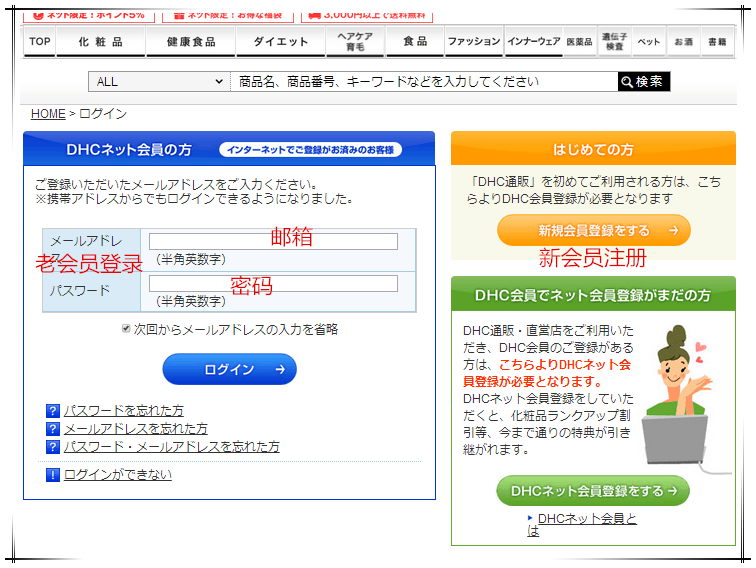This screenshot has height=568, width=756.
Task: Select the 書籍 navigation tab
Action: point(717,42)
